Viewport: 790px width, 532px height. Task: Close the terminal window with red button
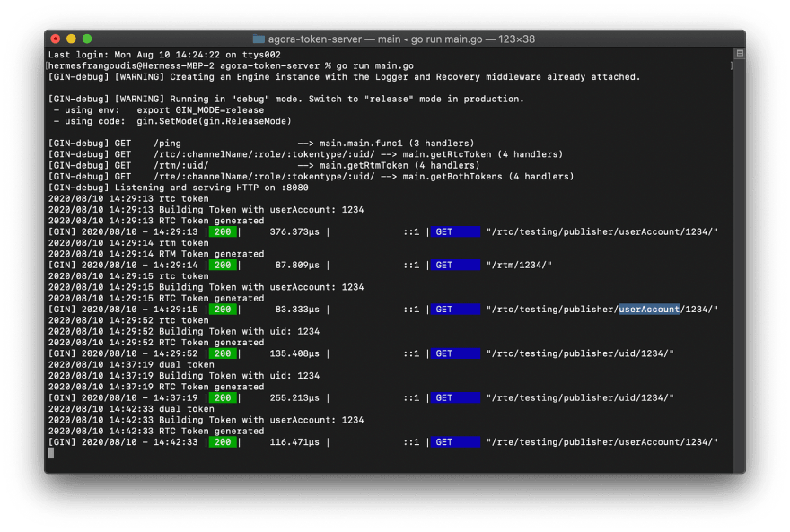click(x=56, y=39)
